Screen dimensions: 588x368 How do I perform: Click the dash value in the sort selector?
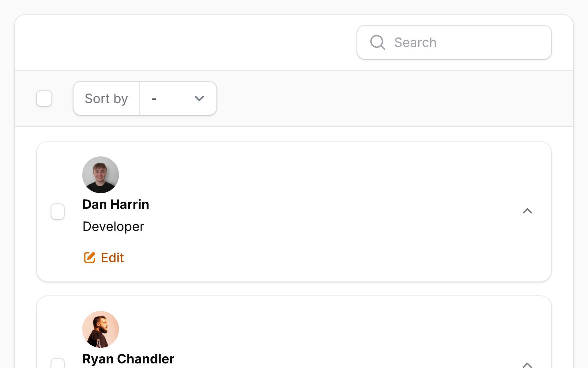pyautogui.click(x=154, y=98)
